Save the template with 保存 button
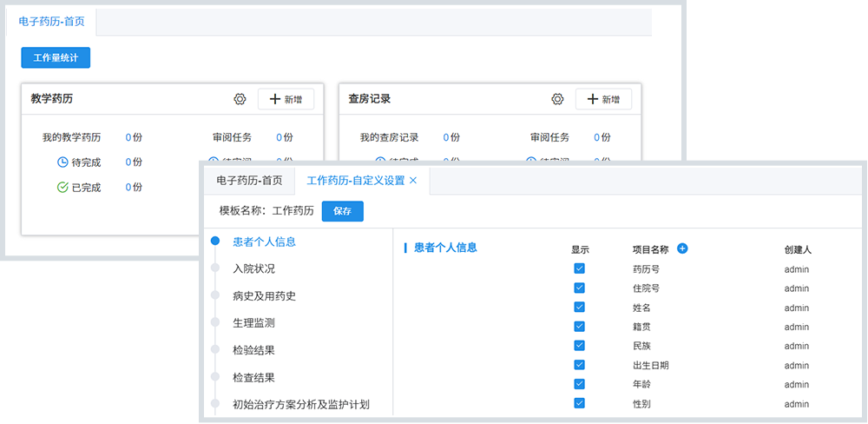 point(342,211)
